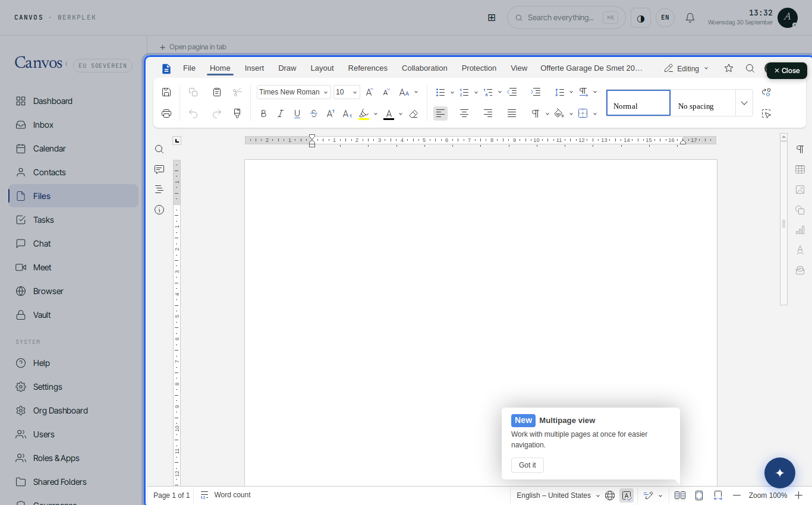Open the References ribbon tab

pos(368,68)
